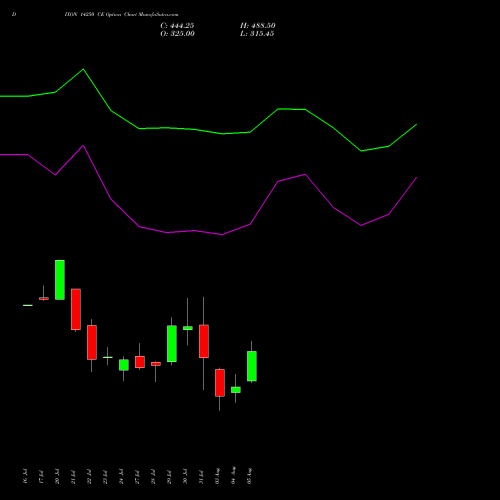Select the tall green candle for 20 Jul
The width and height of the screenshot is (500, 500).
60,280
